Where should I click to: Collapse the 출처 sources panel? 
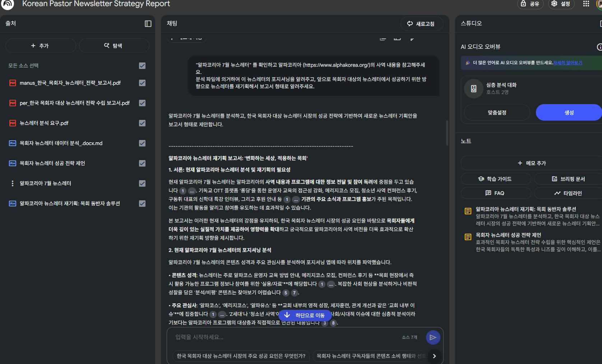pyautogui.click(x=148, y=24)
